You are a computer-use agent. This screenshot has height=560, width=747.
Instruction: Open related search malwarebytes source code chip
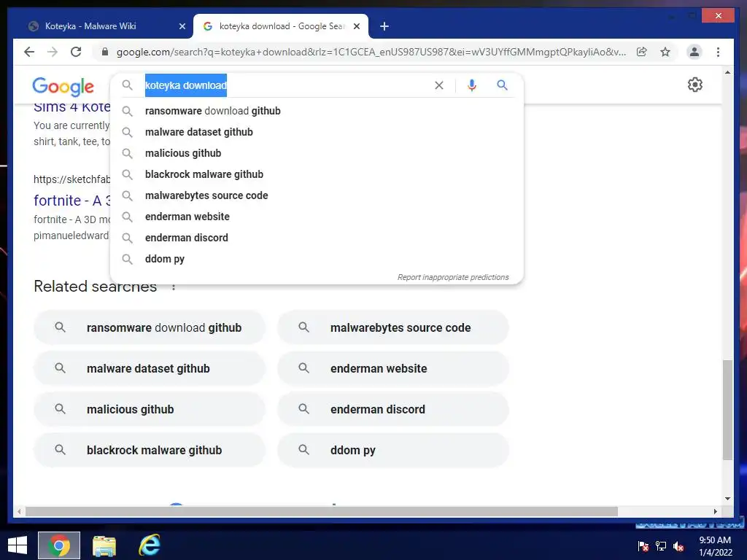coord(393,327)
